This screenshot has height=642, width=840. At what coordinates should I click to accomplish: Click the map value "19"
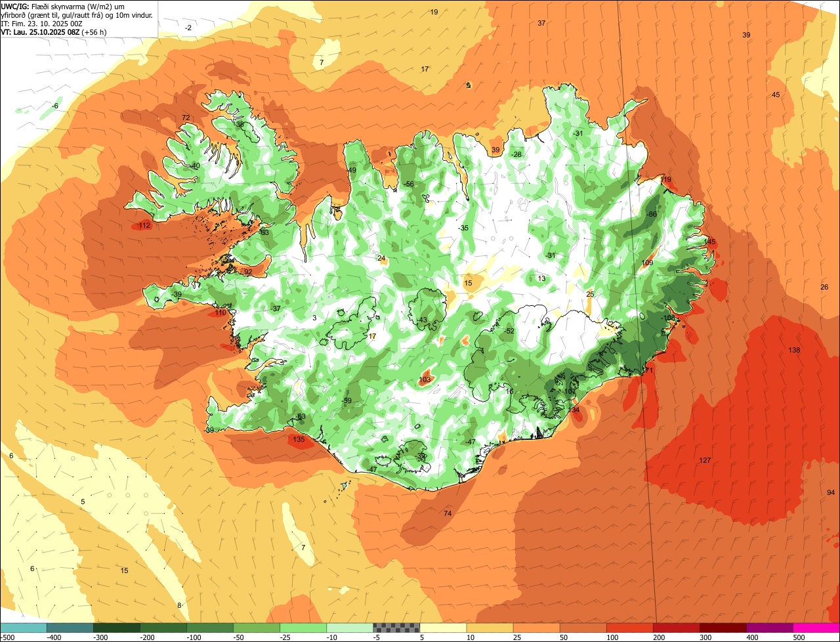(434, 12)
